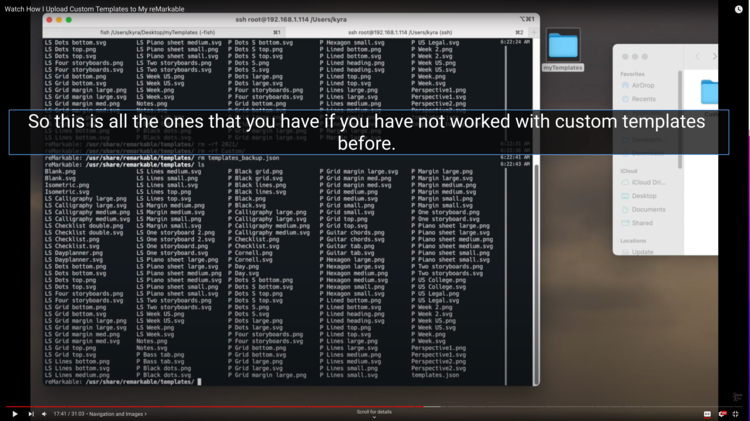Open AirDrop in Finder sidebar
Viewport: 750px width, 421px height.
click(642, 85)
